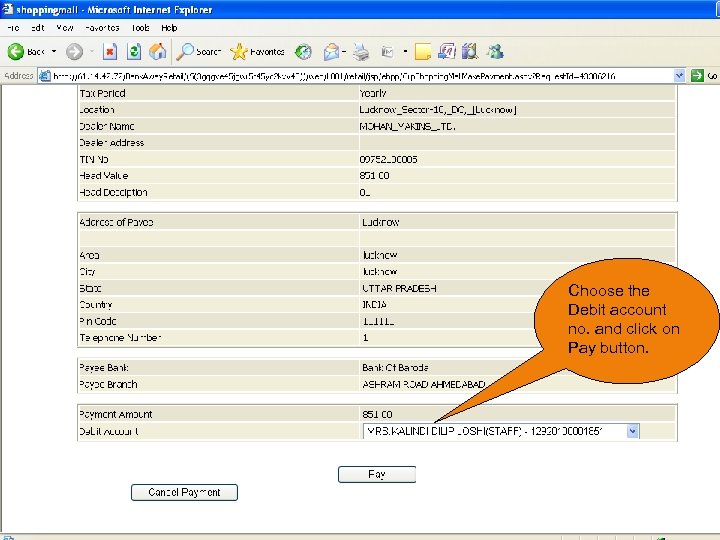Click the page icon in address bar
Viewport: 720px width, 540px height.
click(x=45, y=76)
